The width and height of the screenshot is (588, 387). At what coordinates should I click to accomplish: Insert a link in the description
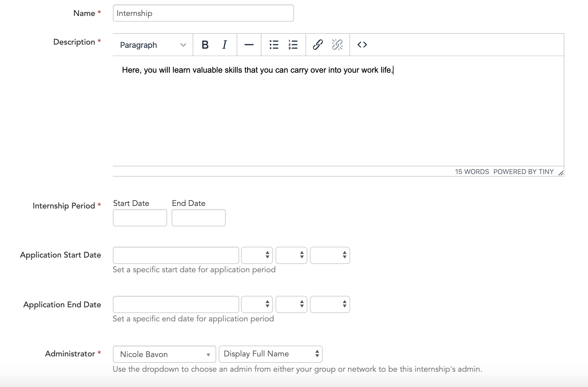[x=318, y=45]
